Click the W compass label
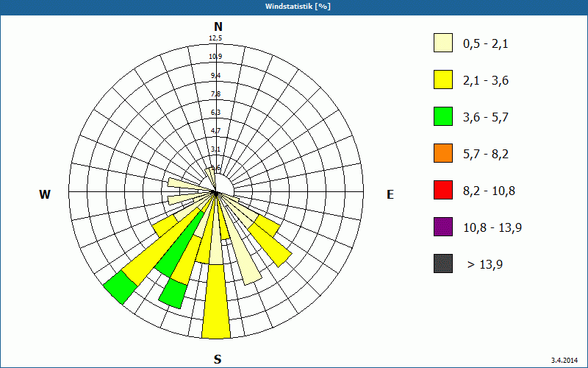Viewport: 588px width, 368px height. (x=45, y=194)
